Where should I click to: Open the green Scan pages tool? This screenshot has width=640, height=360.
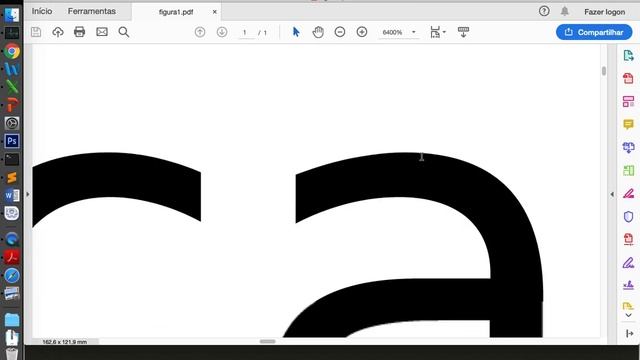click(x=629, y=171)
